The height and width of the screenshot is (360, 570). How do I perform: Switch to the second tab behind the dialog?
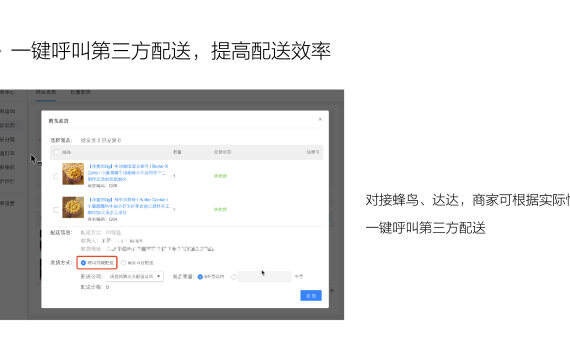coord(80,92)
